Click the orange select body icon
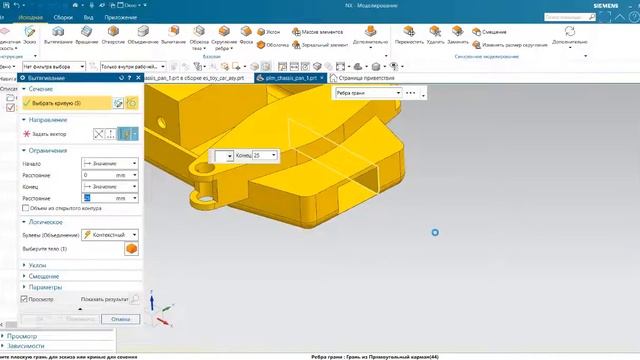The height and width of the screenshot is (360, 640). coord(131,249)
